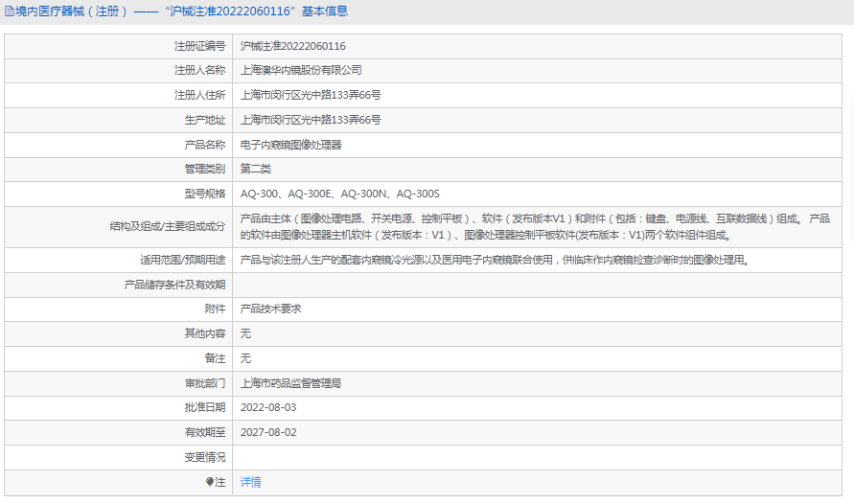Click the 批准日期 row label
The image size is (854, 504).
tap(205, 407)
